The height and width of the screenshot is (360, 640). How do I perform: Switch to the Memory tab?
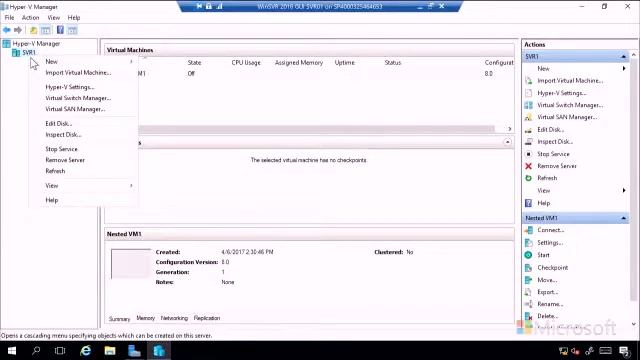click(x=145, y=318)
